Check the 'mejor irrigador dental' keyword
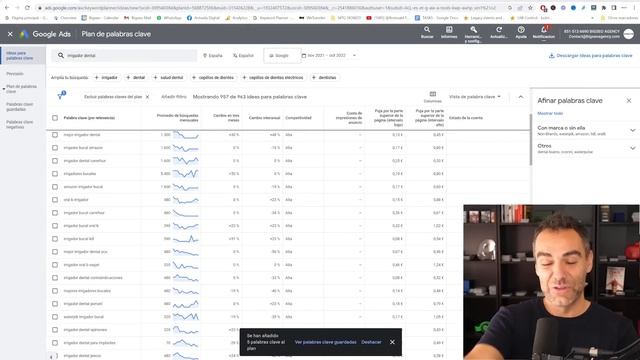 55,135
